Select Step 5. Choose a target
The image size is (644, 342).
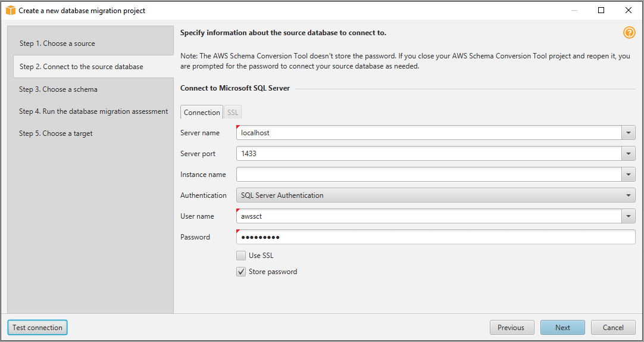(x=56, y=133)
